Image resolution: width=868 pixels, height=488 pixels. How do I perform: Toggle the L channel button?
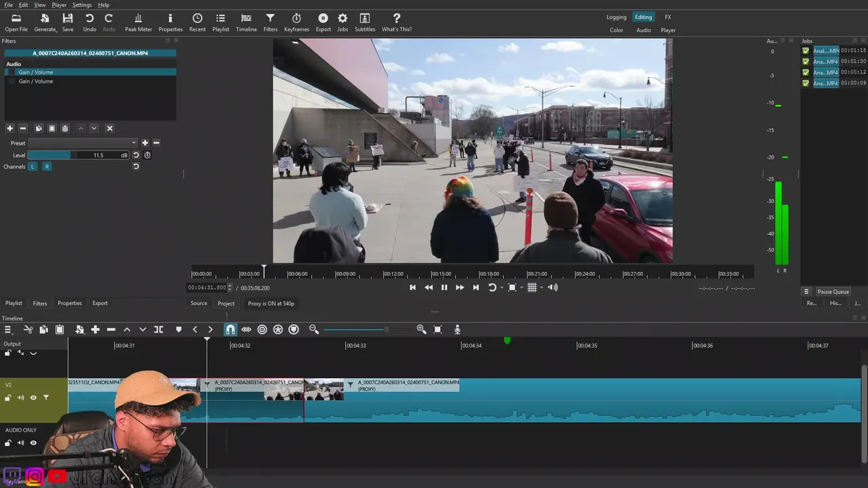point(32,167)
